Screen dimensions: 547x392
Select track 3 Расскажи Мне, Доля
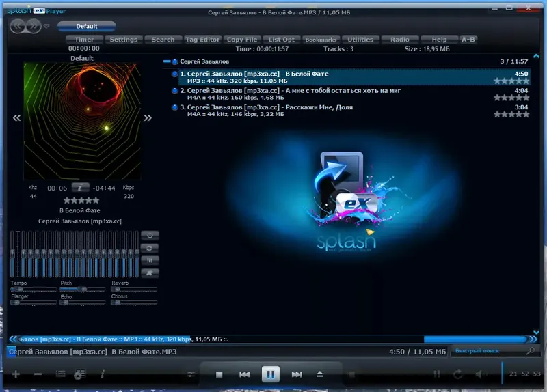354,111
